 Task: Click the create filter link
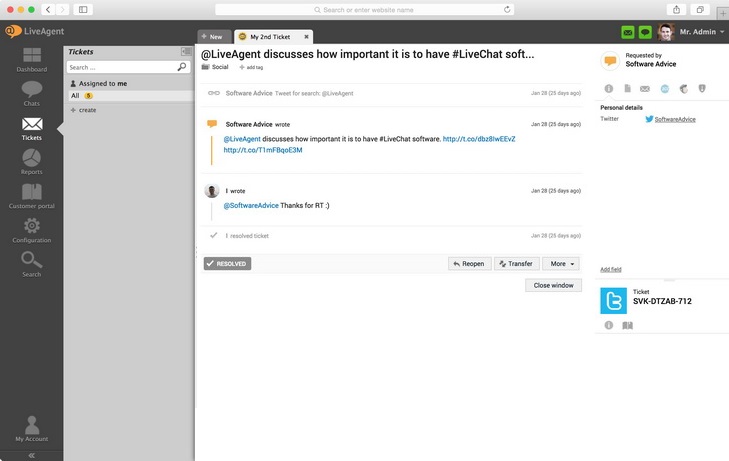(x=84, y=110)
